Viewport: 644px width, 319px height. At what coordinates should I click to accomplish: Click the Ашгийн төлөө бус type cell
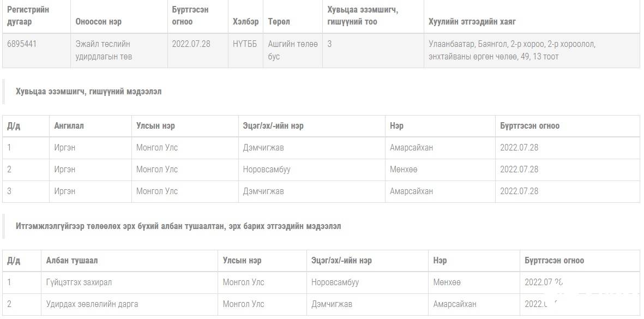tap(293, 50)
